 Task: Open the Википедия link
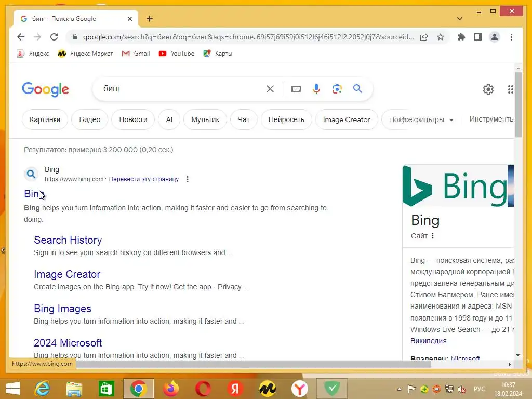point(428,341)
